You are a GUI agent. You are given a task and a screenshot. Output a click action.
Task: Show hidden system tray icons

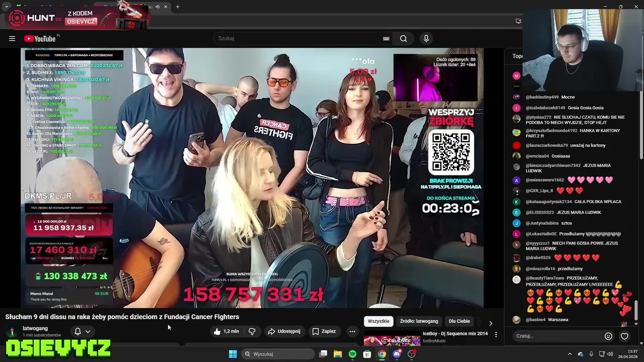coord(570,354)
